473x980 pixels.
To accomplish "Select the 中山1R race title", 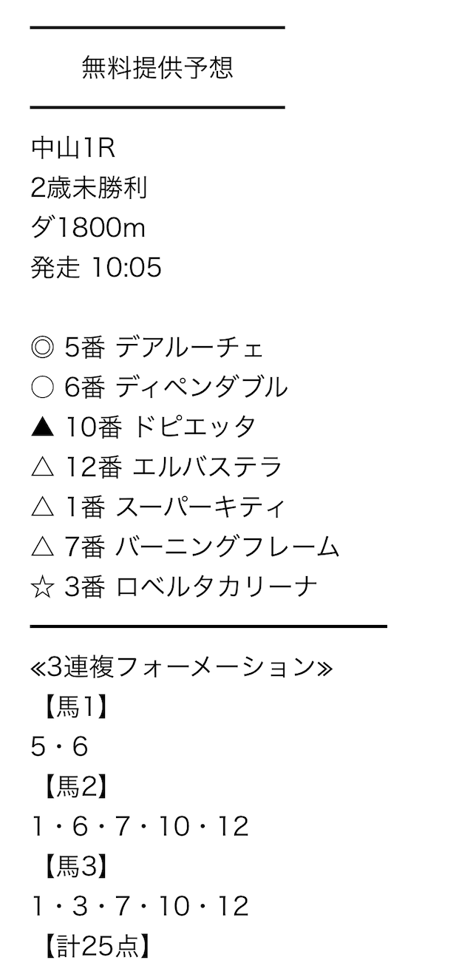I will (73, 149).
